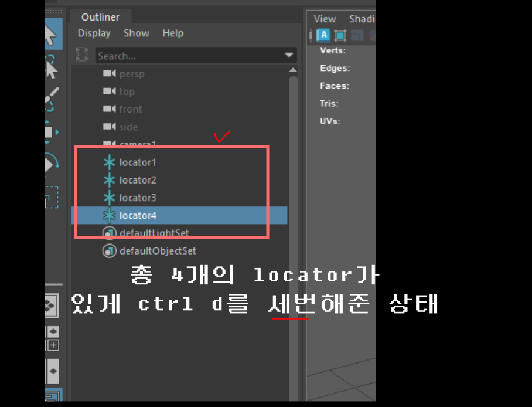Open the viewport View menu

325,19
